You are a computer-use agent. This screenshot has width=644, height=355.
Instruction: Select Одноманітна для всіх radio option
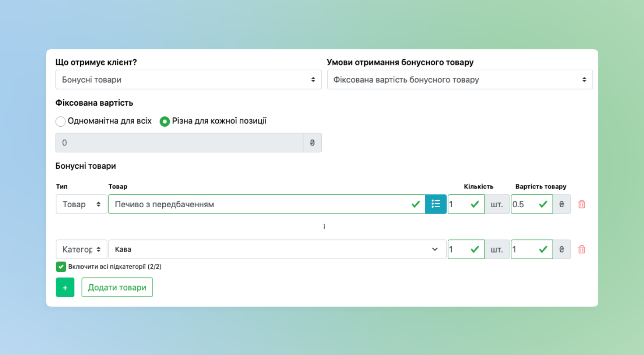pyautogui.click(x=61, y=121)
